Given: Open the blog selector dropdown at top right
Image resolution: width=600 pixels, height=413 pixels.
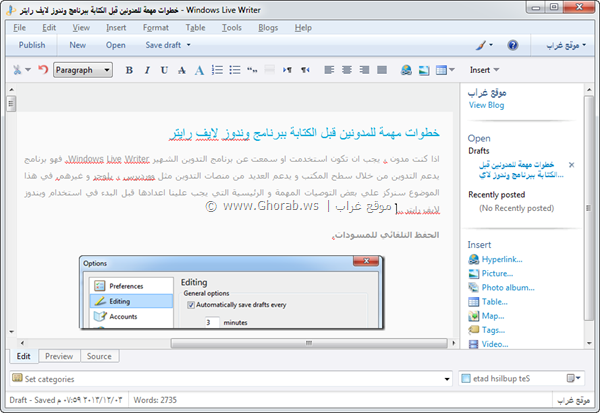Looking at the screenshot, I should pyautogui.click(x=566, y=45).
